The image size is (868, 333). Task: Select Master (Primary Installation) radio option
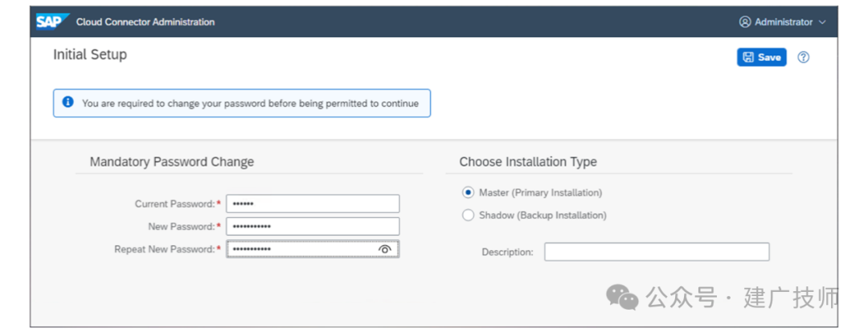[x=469, y=193]
